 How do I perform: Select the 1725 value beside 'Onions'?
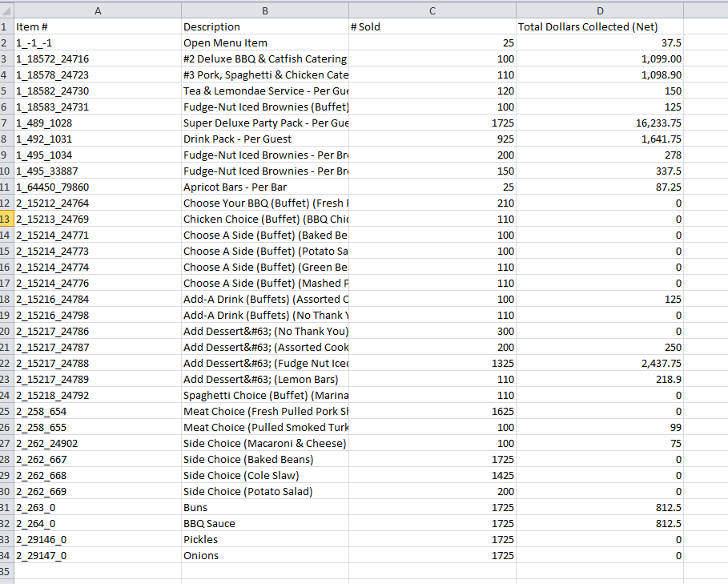(432, 555)
